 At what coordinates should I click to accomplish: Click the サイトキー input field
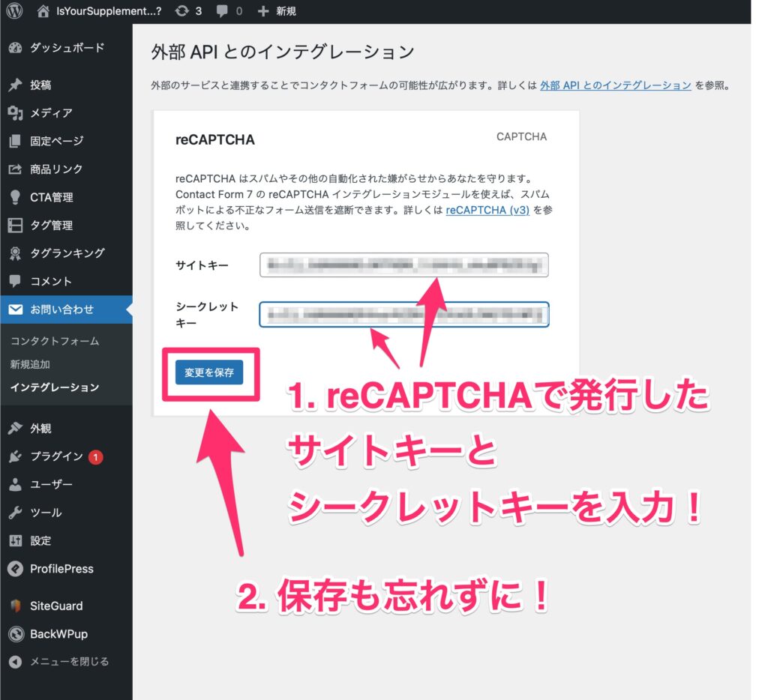(404, 265)
